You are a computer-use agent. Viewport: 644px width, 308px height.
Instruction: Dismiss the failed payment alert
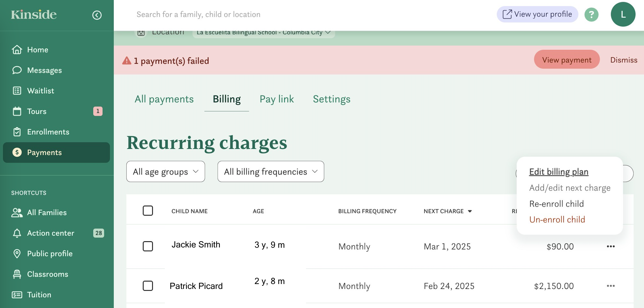coord(623,60)
